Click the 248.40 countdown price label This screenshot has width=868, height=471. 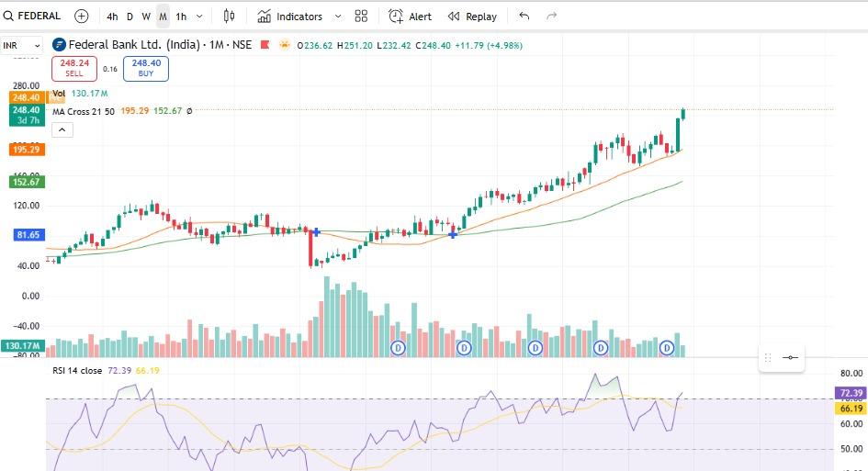tap(27, 115)
